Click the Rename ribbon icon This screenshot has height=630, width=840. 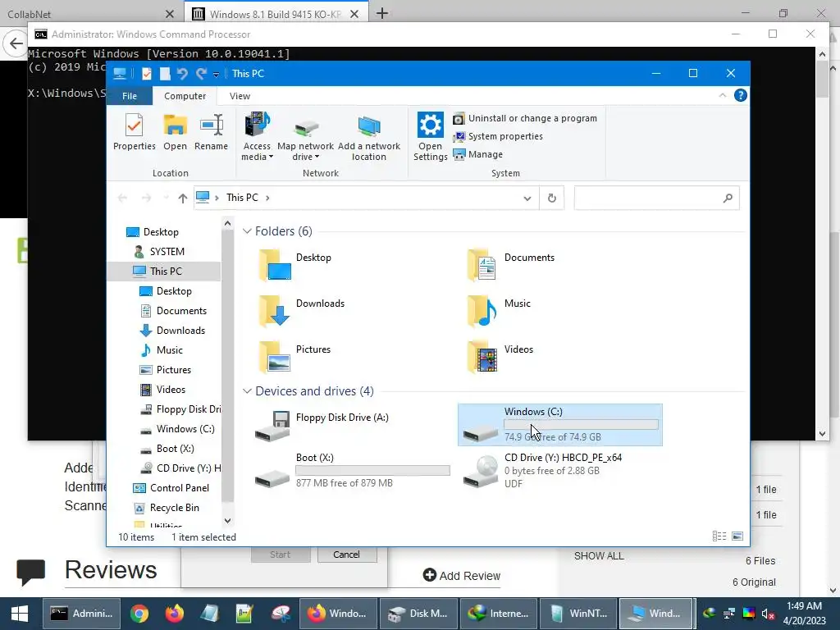point(211,132)
